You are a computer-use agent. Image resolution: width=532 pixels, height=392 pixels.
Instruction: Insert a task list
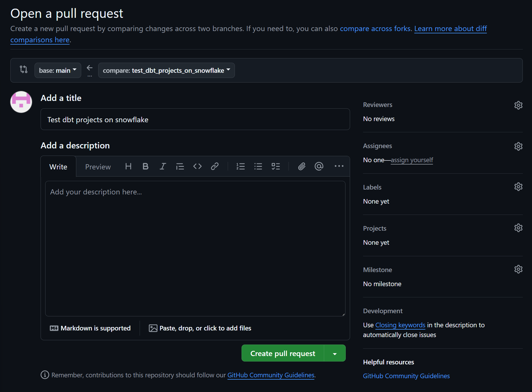[275, 166]
